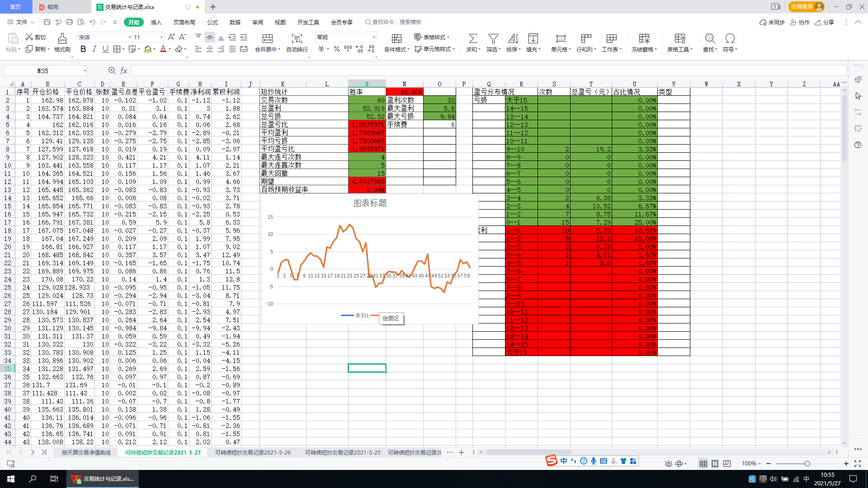Click the yellow fill color swatch button
The image size is (868, 488).
click(147, 49)
